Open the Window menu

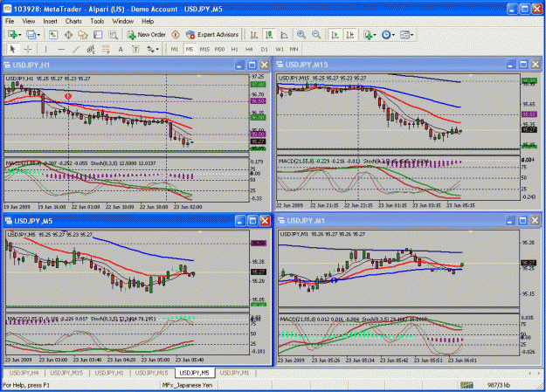click(123, 21)
